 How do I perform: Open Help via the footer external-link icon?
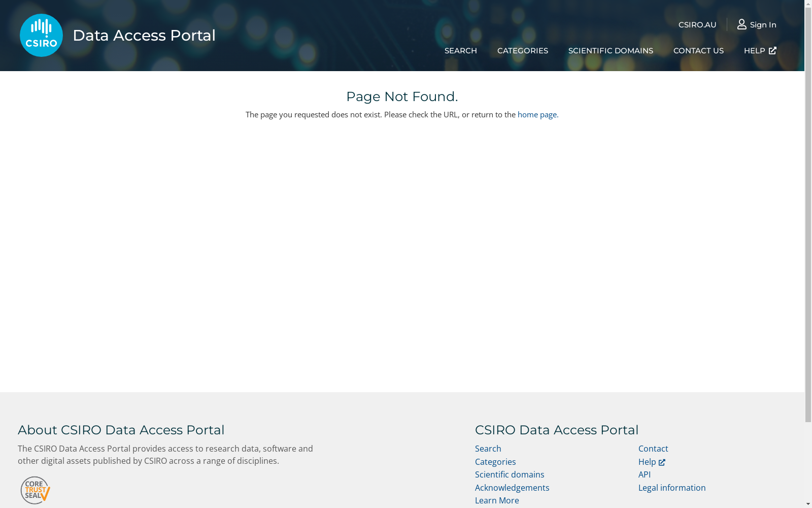pos(661,462)
